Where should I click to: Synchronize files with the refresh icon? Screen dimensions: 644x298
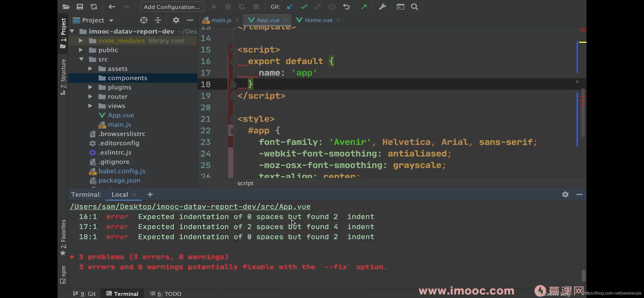(94, 7)
